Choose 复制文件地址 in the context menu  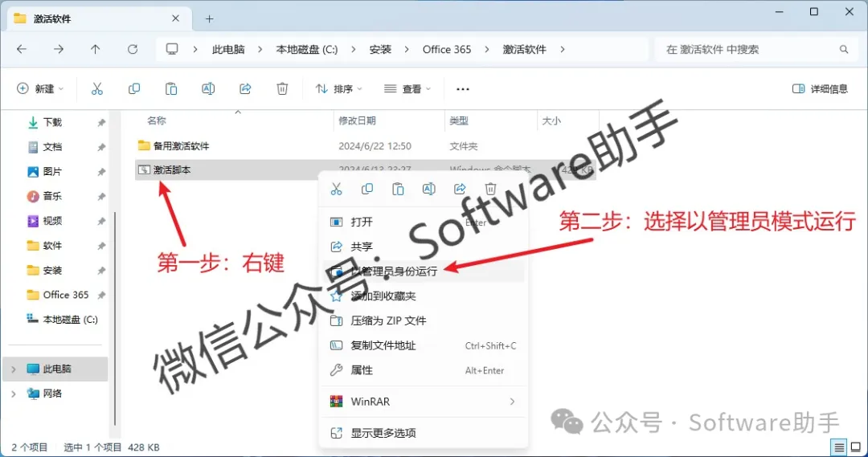(x=423, y=346)
